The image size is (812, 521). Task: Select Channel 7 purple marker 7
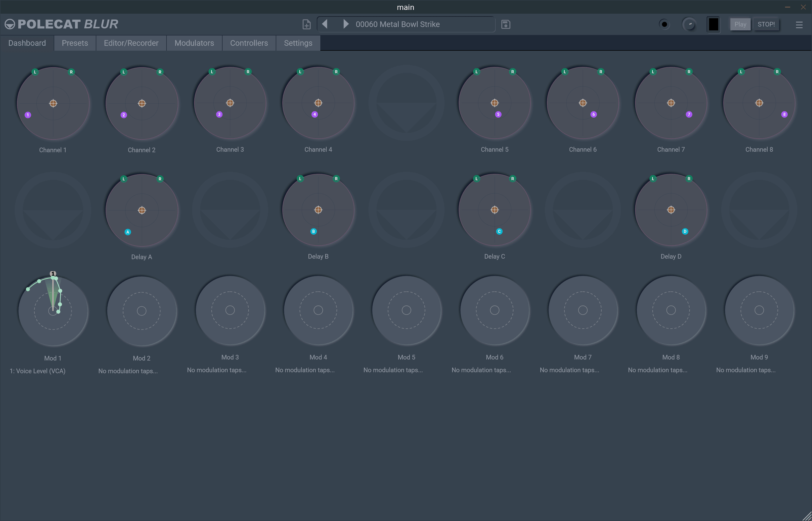click(689, 114)
